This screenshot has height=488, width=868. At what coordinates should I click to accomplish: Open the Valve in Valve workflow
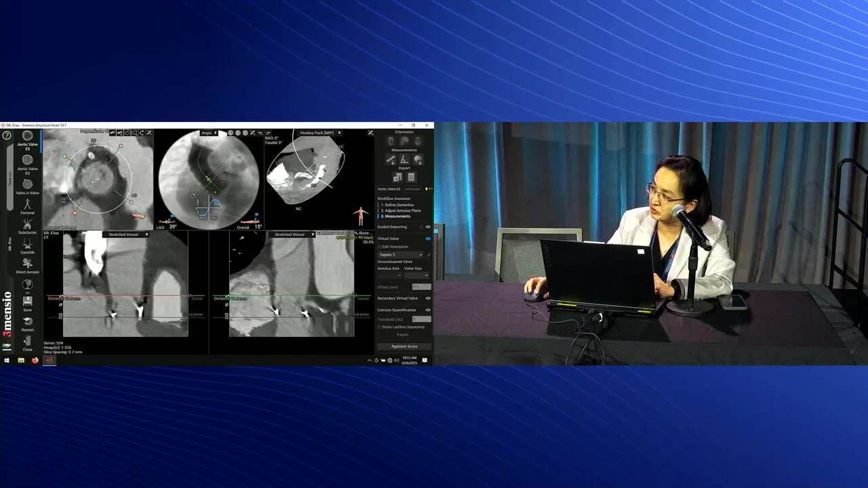pos(28,185)
